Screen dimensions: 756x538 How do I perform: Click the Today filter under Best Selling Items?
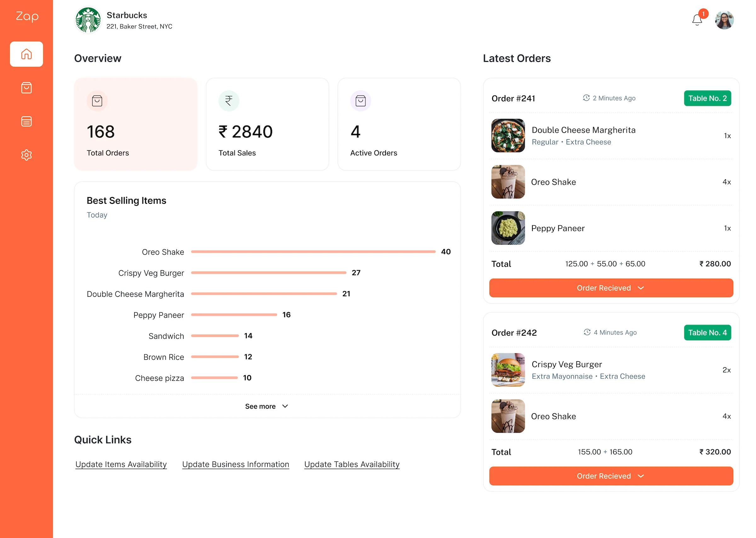click(x=97, y=215)
